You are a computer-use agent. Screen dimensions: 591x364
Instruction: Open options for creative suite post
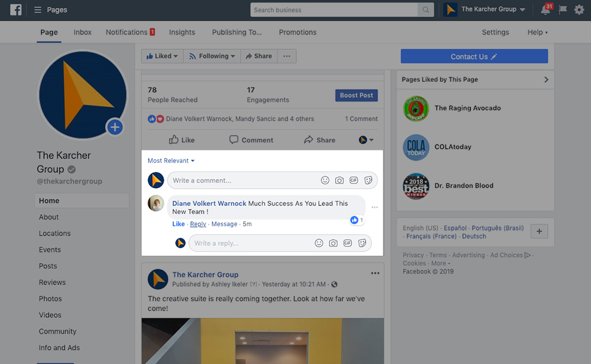375,273
